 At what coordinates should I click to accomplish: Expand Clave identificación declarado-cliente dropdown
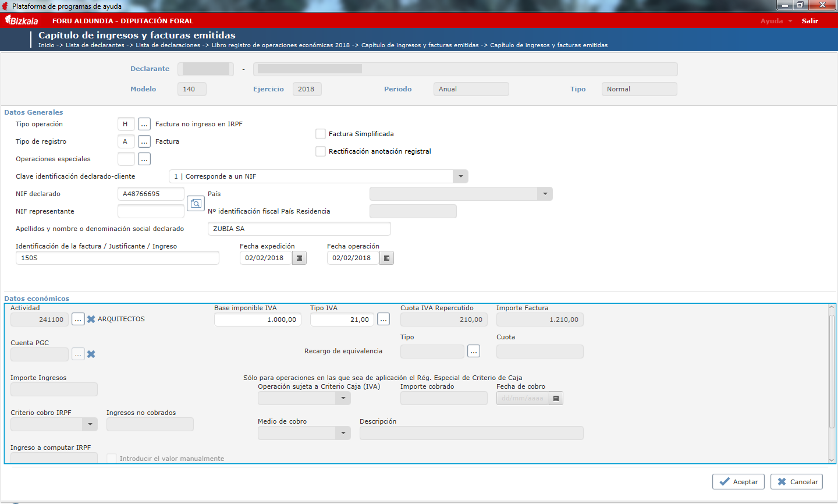pyautogui.click(x=460, y=176)
